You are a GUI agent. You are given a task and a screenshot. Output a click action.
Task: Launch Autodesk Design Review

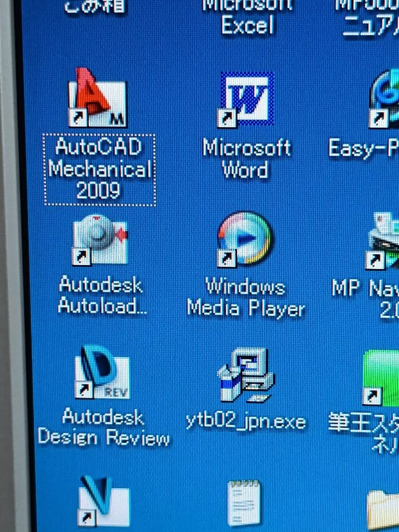pos(100,372)
